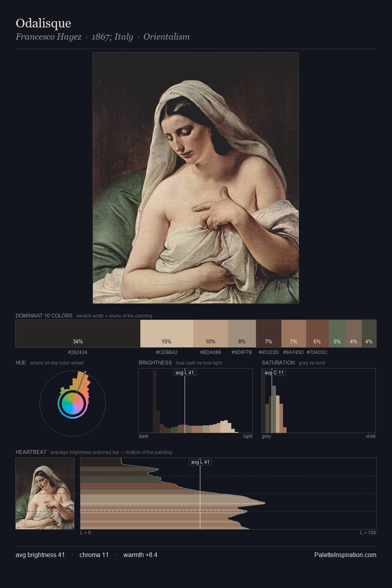Click the HEARTBEAT section heading
This screenshot has height=588, width=392.
31,452
